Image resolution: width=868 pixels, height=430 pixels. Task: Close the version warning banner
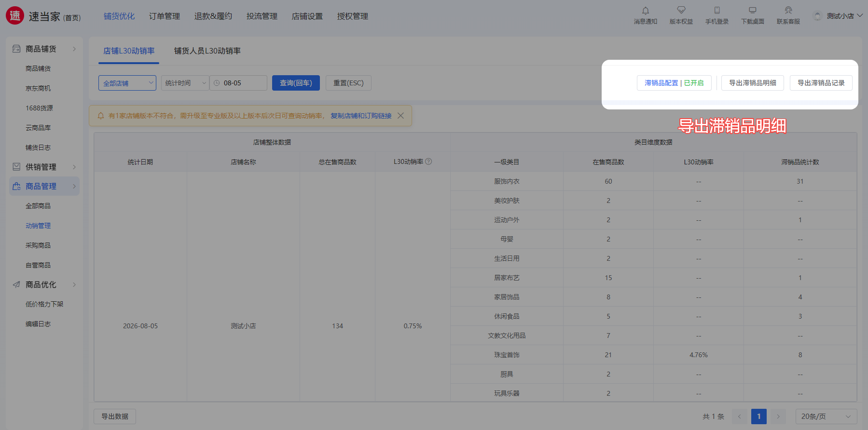click(400, 116)
